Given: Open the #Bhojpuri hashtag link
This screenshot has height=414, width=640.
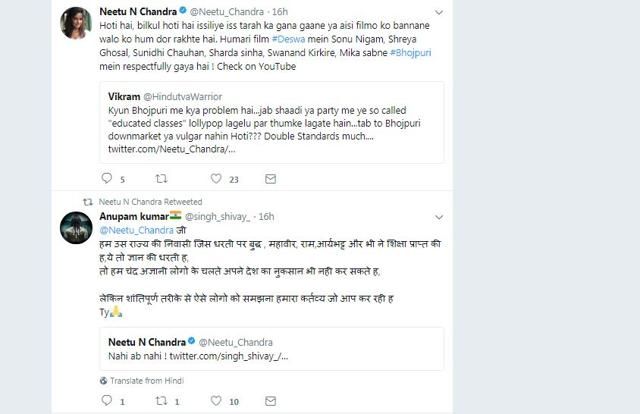Looking at the screenshot, I should pyautogui.click(x=411, y=53).
